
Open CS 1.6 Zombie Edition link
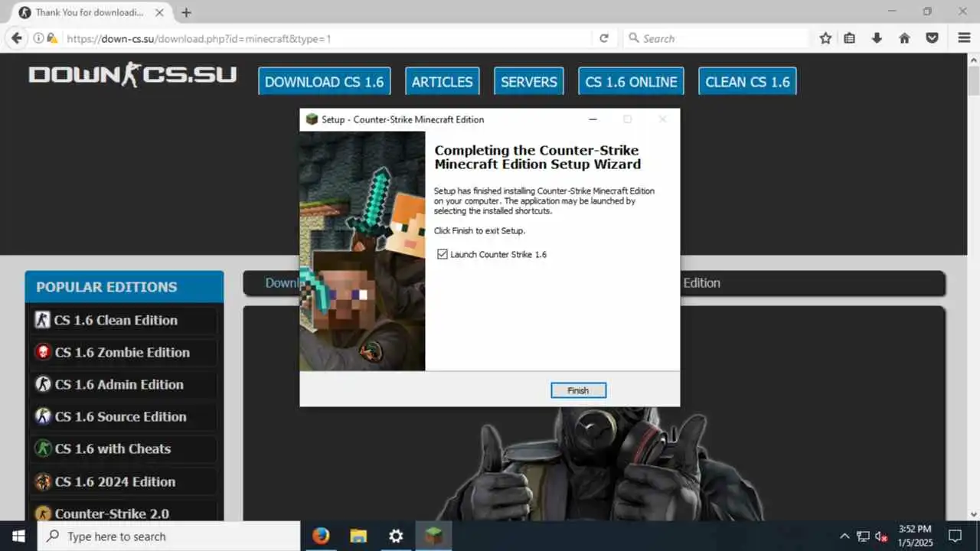[122, 352]
